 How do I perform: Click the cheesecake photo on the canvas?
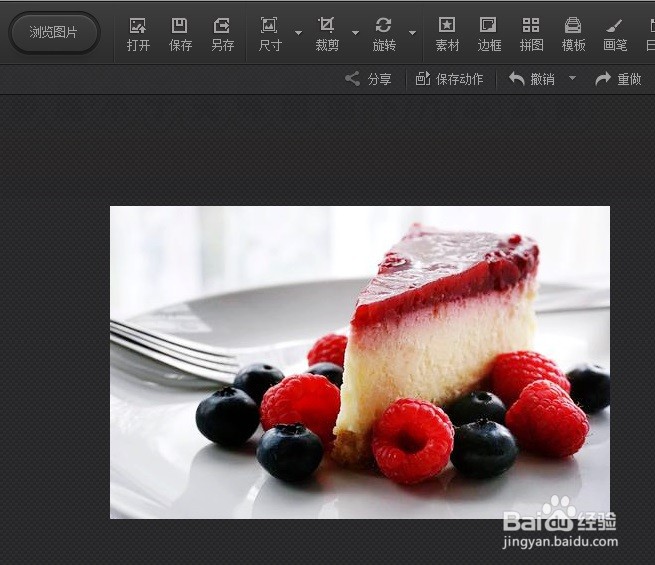point(360,362)
